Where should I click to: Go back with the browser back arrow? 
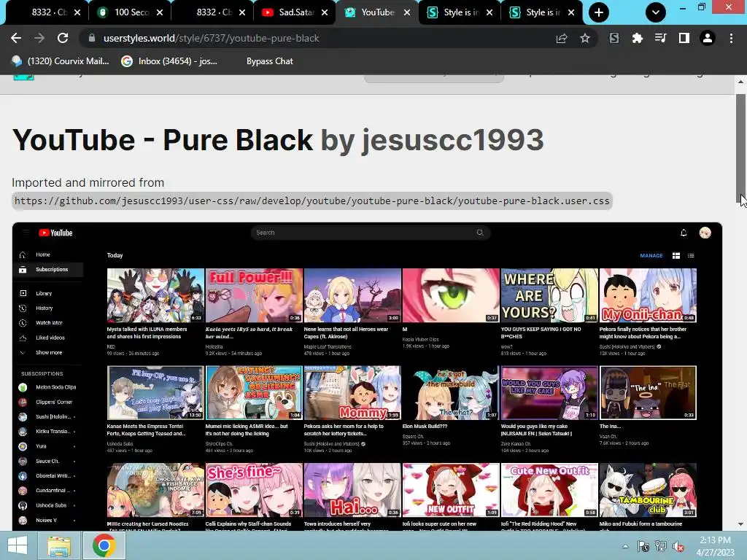pyautogui.click(x=16, y=38)
